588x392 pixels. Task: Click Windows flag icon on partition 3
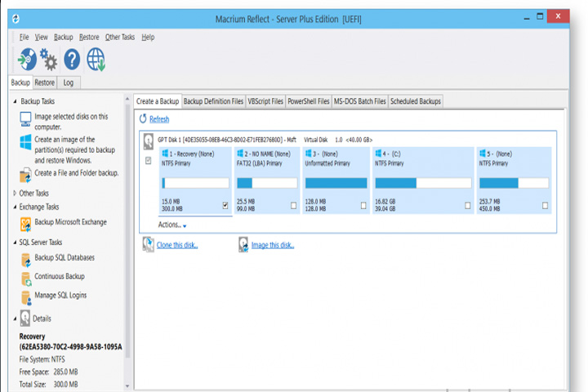click(308, 153)
